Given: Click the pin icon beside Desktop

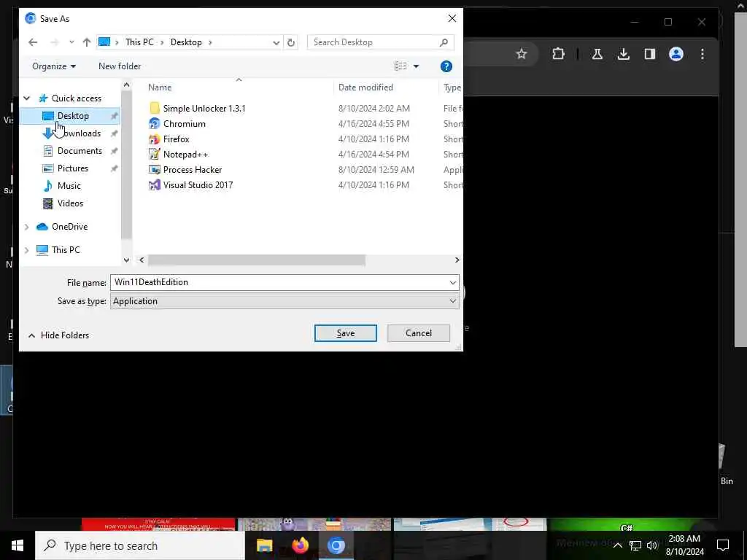Looking at the screenshot, I should pos(114,116).
